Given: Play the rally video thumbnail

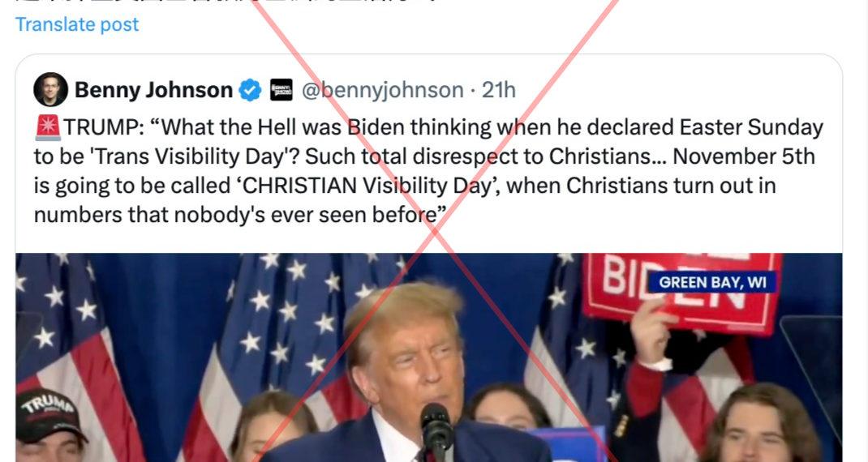Looking at the screenshot, I should click(429, 357).
